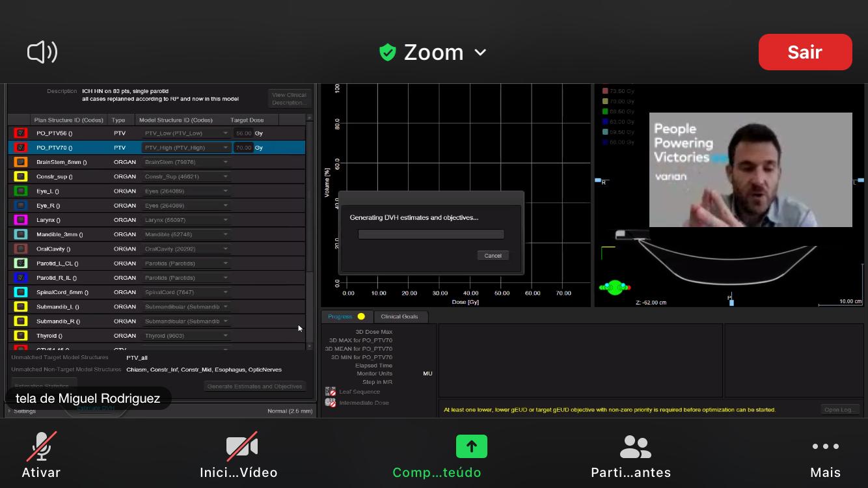Start camera with Iniciar Vídeo icon
Viewport: 868px width, 488px height.
point(241,446)
